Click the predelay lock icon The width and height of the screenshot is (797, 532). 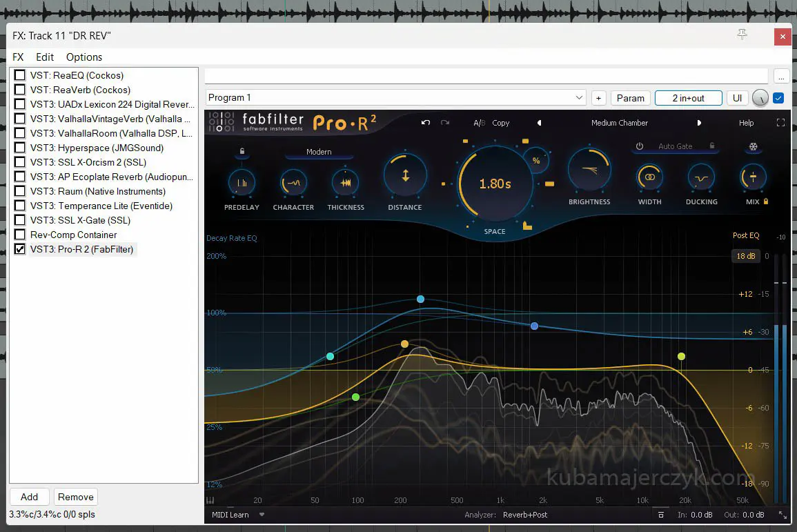(x=242, y=151)
